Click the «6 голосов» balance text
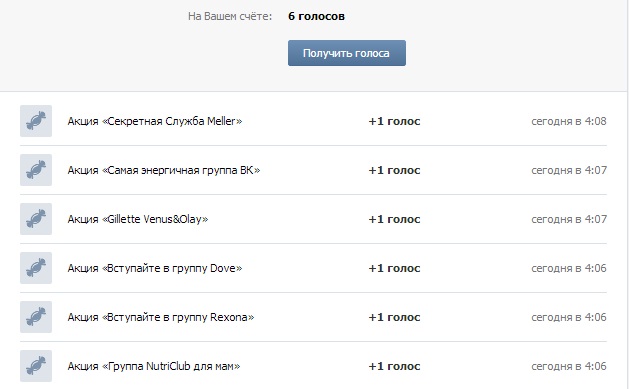The image size is (629, 389). (317, 16)
